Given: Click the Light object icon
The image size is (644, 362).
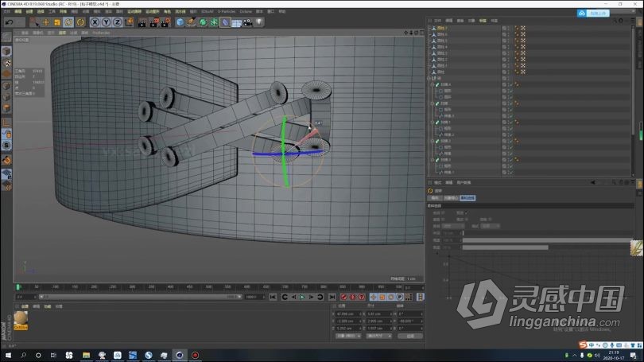Looking at the screenshot, I should [259, 22].
